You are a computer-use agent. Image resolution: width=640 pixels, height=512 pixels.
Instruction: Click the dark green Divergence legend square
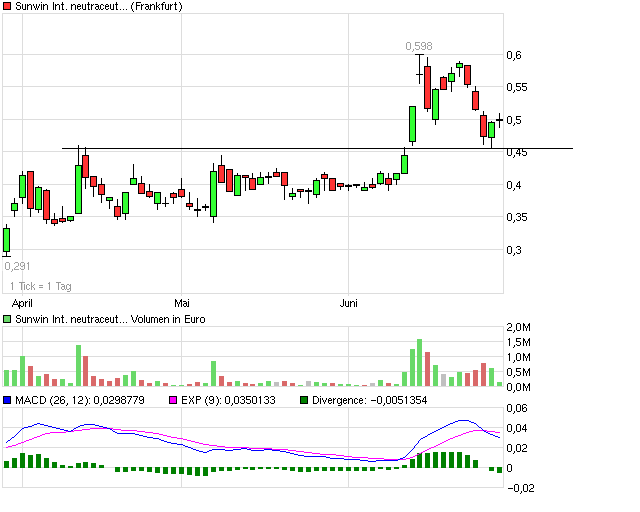click(304, 400)
